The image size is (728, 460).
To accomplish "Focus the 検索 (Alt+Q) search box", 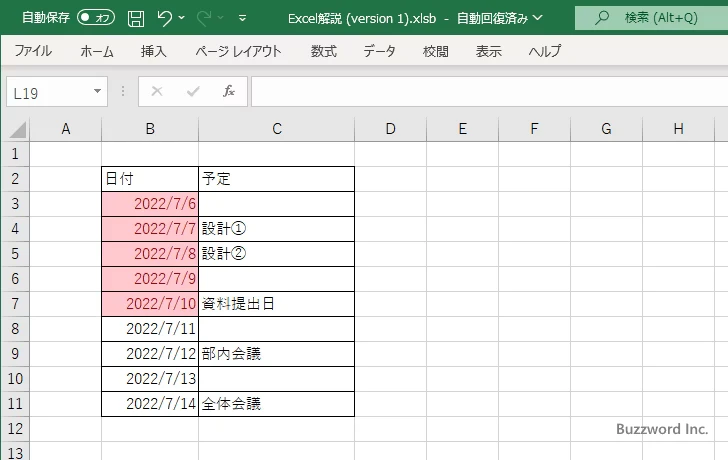I will [x=651, y=18].
